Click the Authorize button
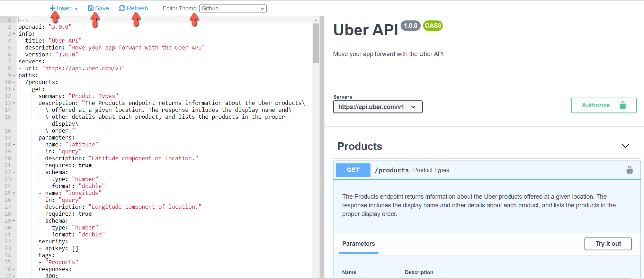The image size is (644, 279). click(x=603, y=105)
